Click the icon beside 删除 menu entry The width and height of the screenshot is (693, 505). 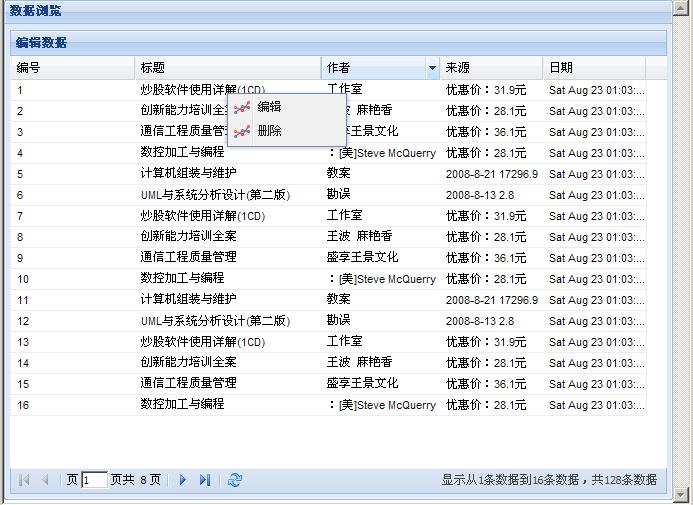click(x=242, y=131)
